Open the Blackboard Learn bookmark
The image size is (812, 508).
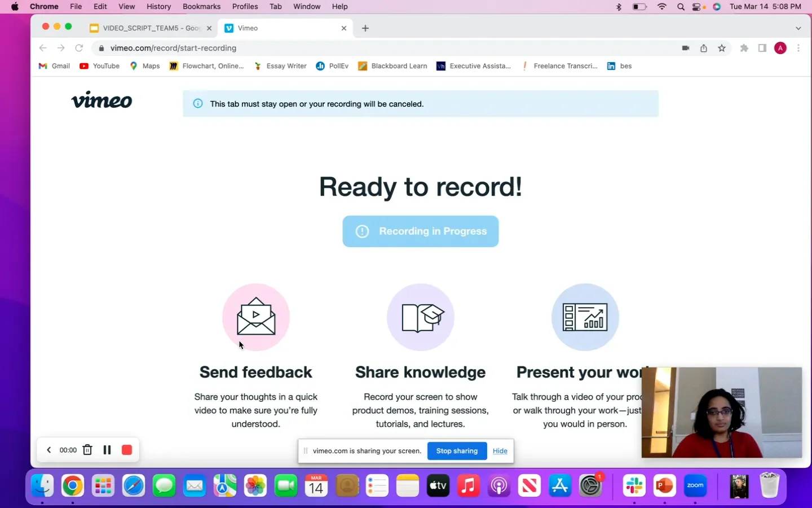click(x=392, y=66)
